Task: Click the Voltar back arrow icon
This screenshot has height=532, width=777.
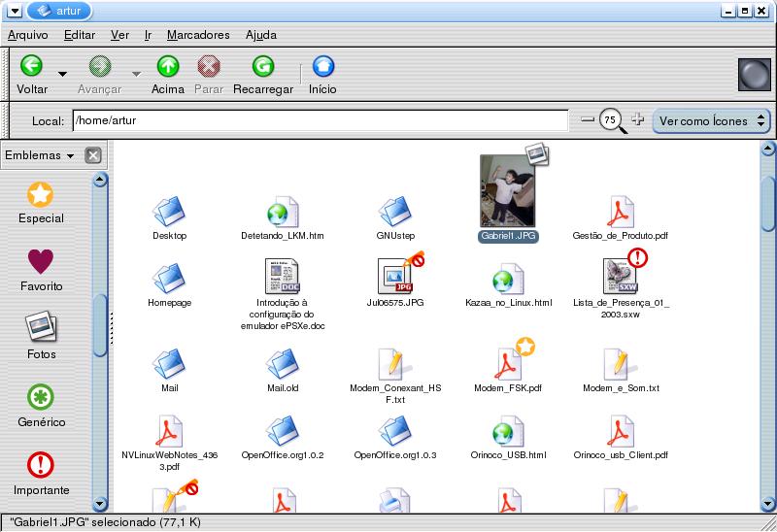Action: (31, 66)
